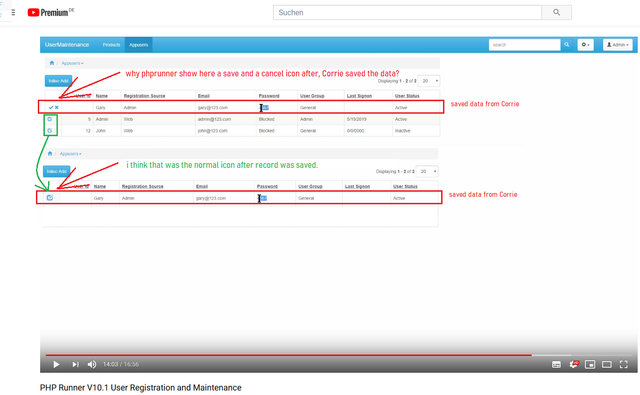Click Inline Add above the three-row table
This screenshot has width=640, height=395.
(58, 81)
